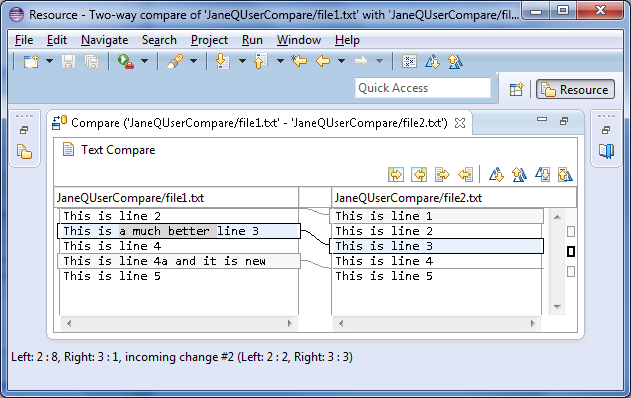This screenshot has width=631, height=398.
Task: Open the Help menu
Action: 347,40
